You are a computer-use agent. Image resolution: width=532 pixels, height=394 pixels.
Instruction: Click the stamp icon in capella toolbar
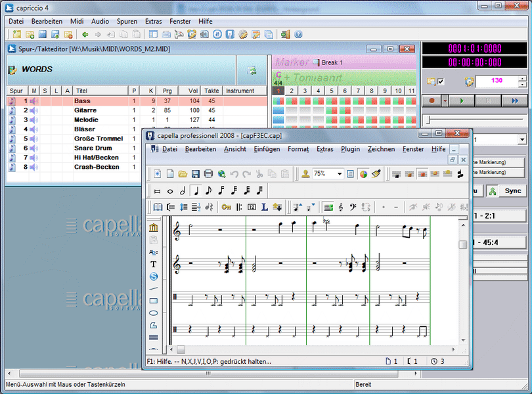pyautogui.click(x=305, y=174)
